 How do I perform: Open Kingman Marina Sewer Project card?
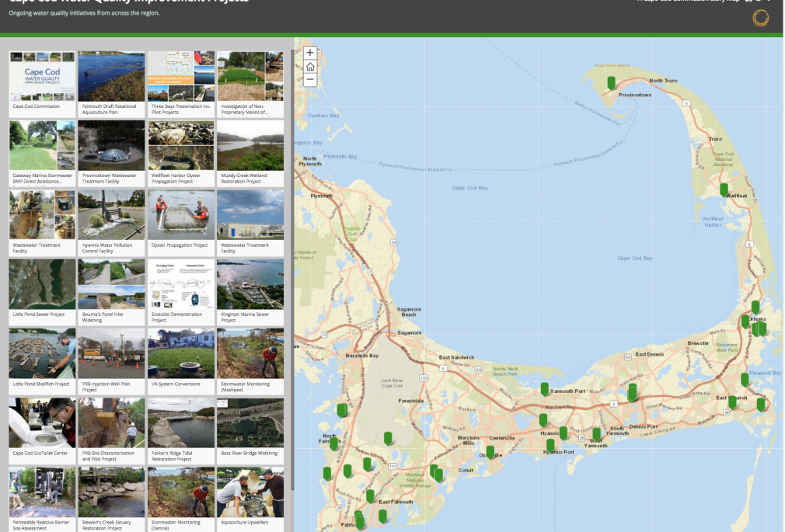[x=250, y=292]
